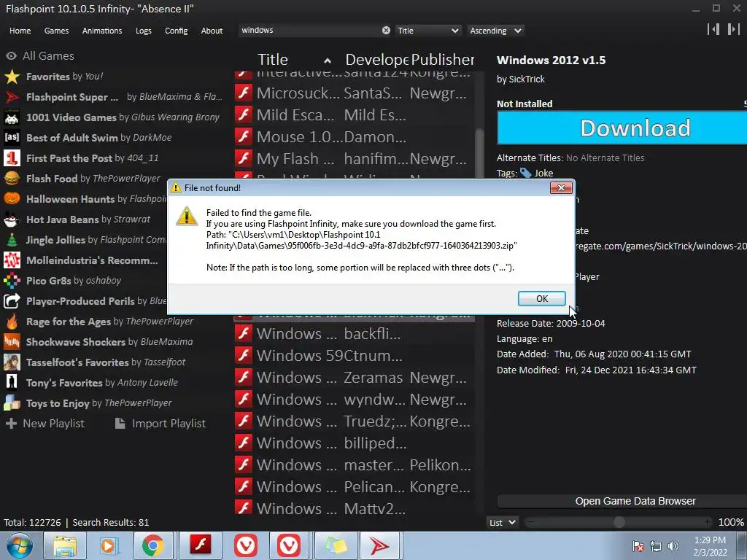Click the Tasselfoot's Favorites avatar icon
The height and width of the screenshot is (560, 747).
pos(12,362)
